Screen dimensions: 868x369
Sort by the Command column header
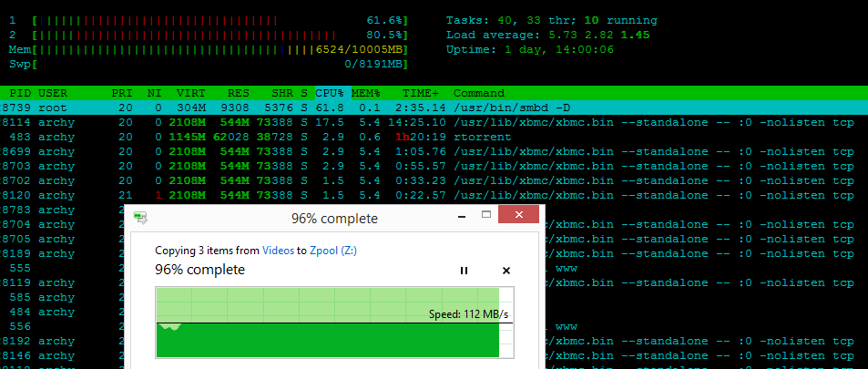pos(479,93)
